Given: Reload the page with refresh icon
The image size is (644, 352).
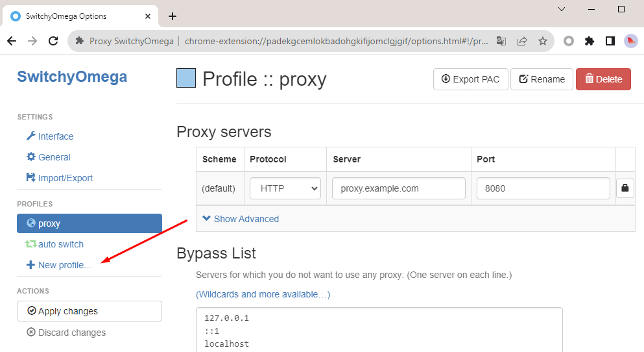Looking at the screenshot, I should [x=53, y=41].
